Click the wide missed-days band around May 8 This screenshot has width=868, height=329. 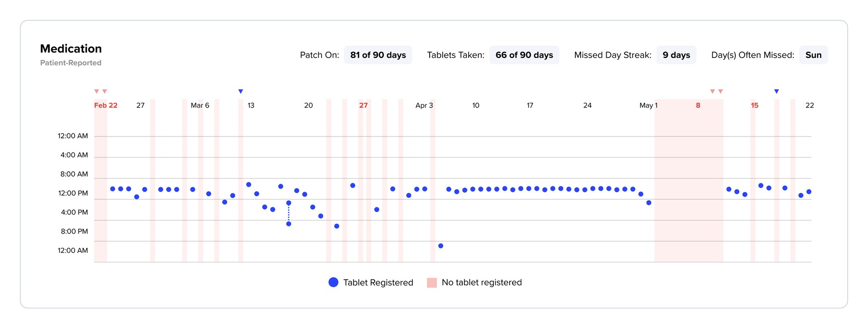click(689, 181)
